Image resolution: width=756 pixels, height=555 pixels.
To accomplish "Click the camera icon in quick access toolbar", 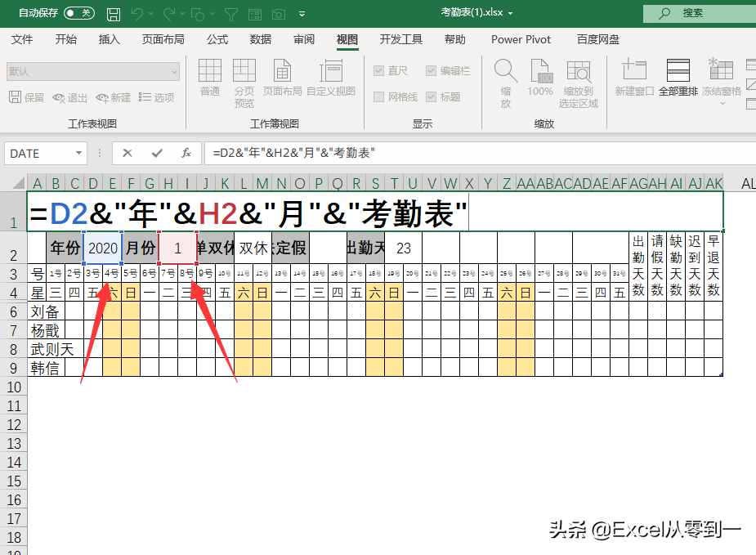I will coord(278,15).
